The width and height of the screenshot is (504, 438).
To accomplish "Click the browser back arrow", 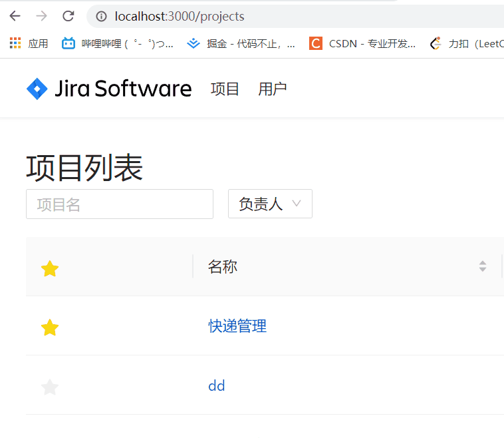I will click(x=15, y=16).
